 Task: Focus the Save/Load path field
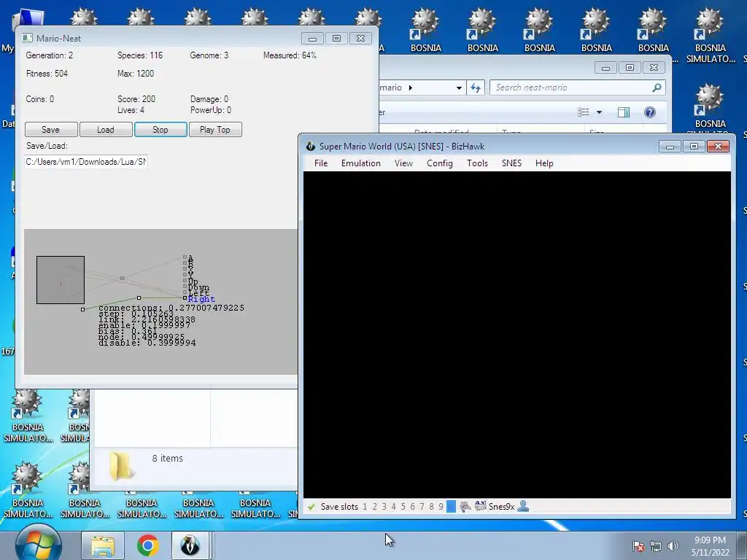(x=86, y=162)
